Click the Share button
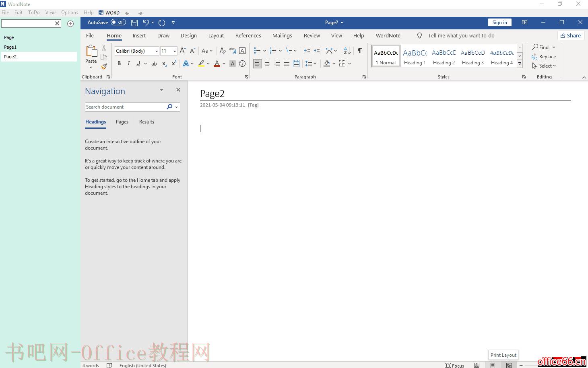Screen dimensions: 588x368 [571, 35]
